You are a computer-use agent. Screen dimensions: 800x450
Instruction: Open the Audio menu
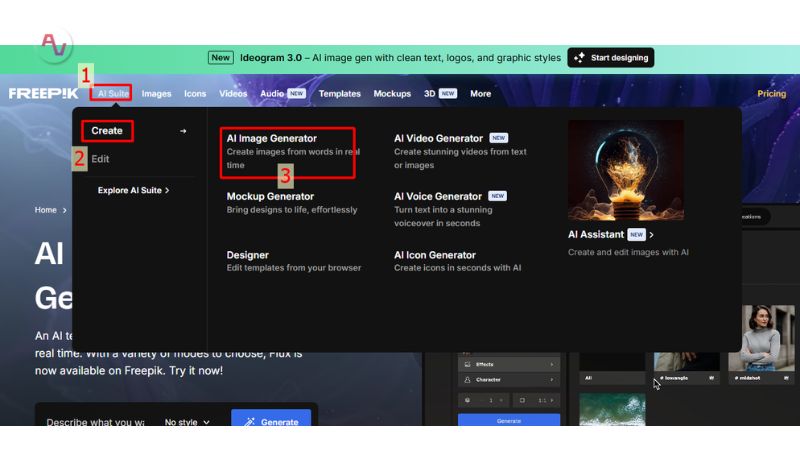tap(272, 93)
